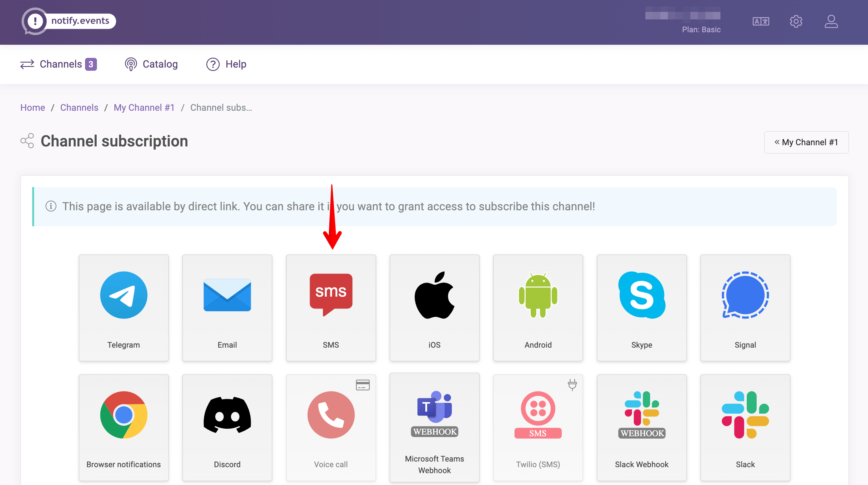Pick the Signal messenger tile
The image size is (868, 485).
point(745,307)
